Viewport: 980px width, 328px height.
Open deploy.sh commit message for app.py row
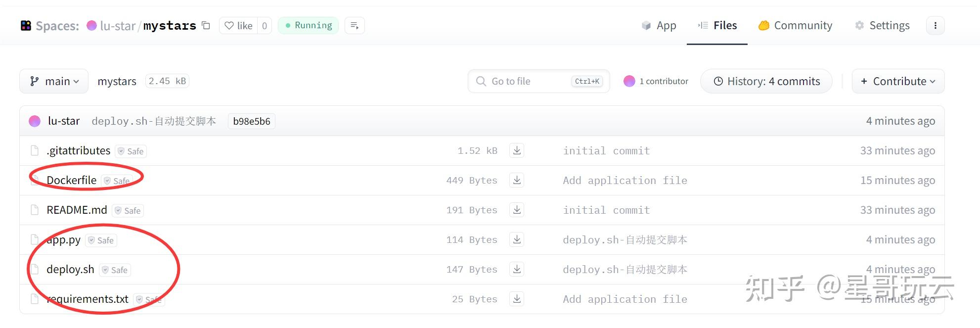click(x=625, y=240)
